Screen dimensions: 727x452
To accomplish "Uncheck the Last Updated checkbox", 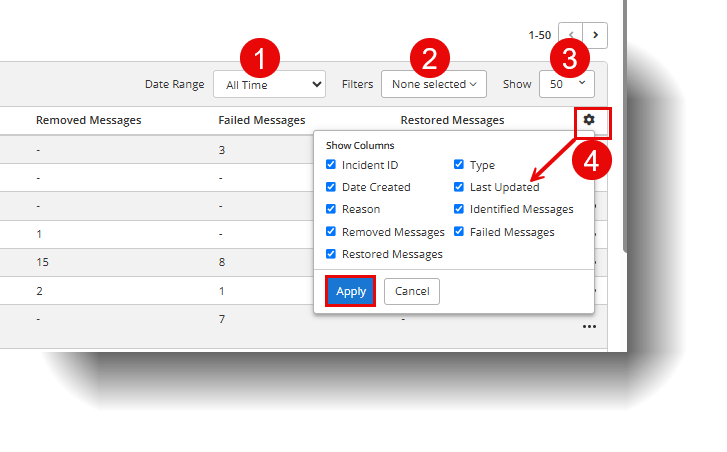I will click(459, 187).
